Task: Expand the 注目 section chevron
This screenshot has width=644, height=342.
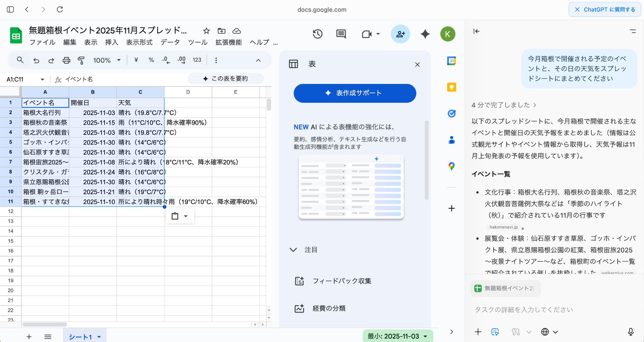Action: (293, 250)
